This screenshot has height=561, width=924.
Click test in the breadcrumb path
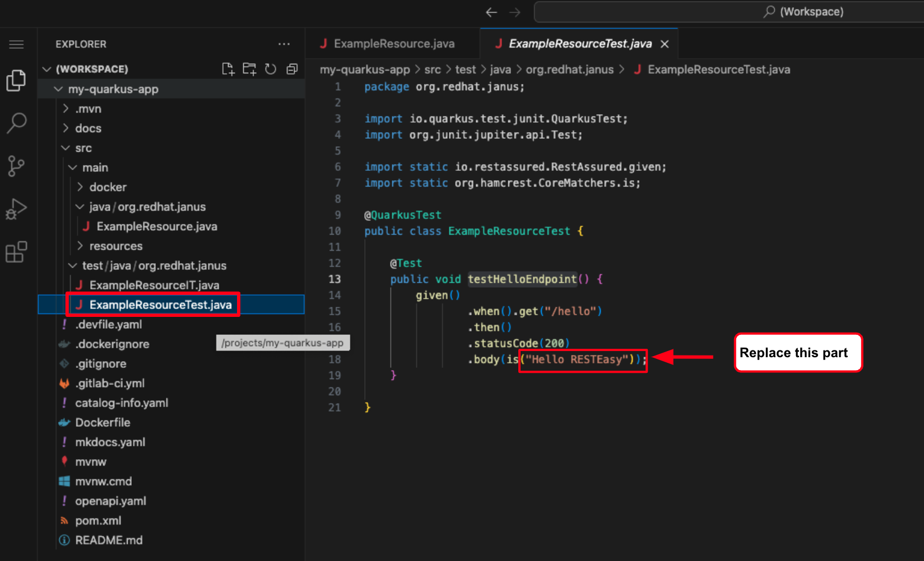tap(465, 69)
